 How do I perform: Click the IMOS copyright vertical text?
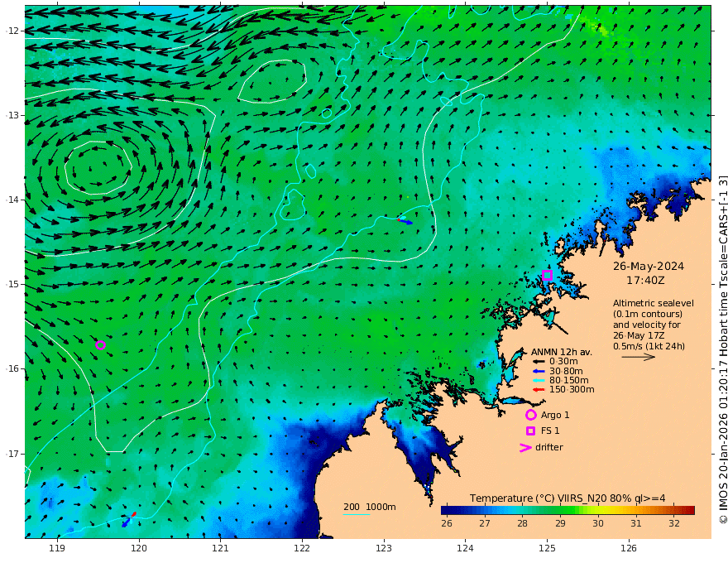tap(722, 349)
